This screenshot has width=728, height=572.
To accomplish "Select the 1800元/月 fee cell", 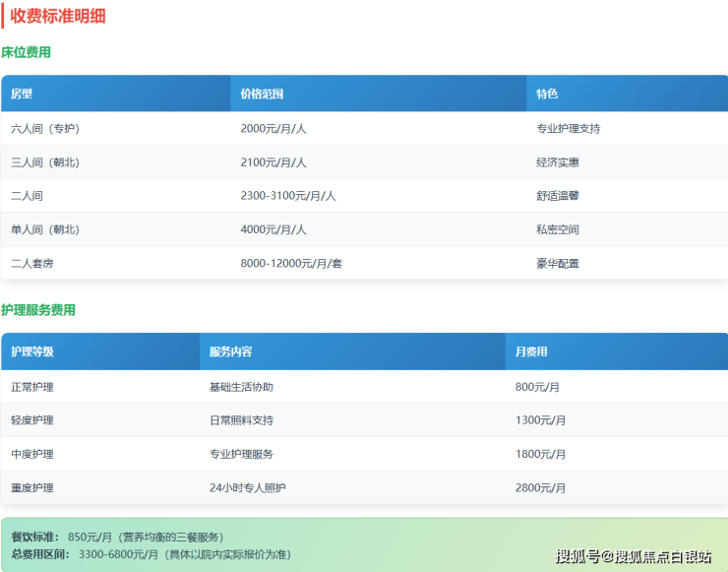I will pos(540,454).
